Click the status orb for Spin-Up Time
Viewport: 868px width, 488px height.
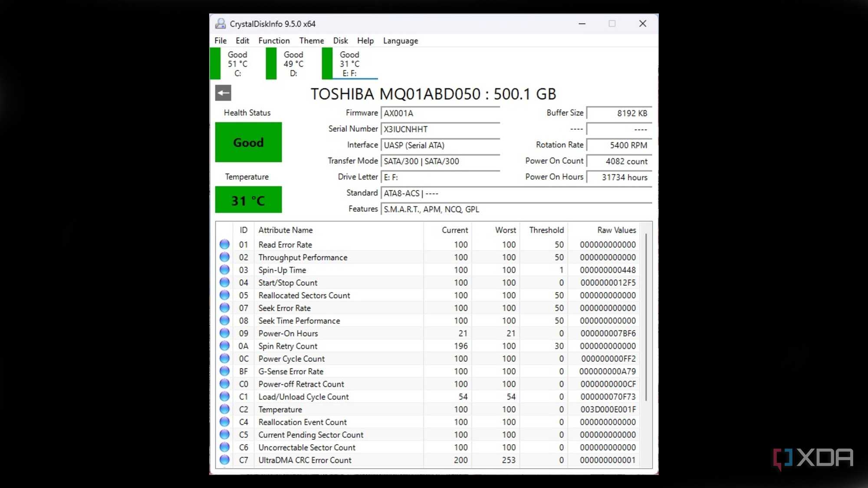[224, 269]
